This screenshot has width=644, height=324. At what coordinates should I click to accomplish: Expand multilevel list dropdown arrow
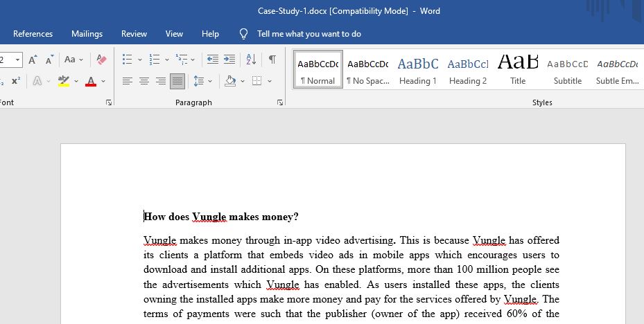coord(193,60)
